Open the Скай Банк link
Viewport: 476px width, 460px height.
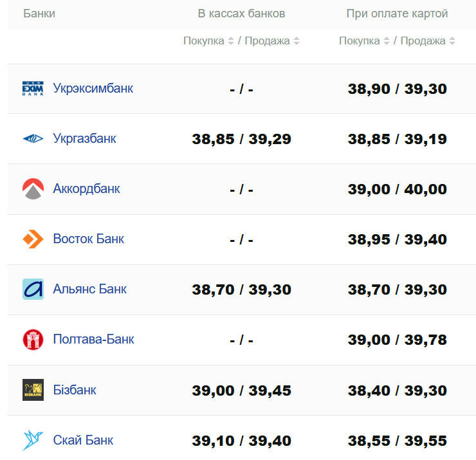tap(83, 440)
